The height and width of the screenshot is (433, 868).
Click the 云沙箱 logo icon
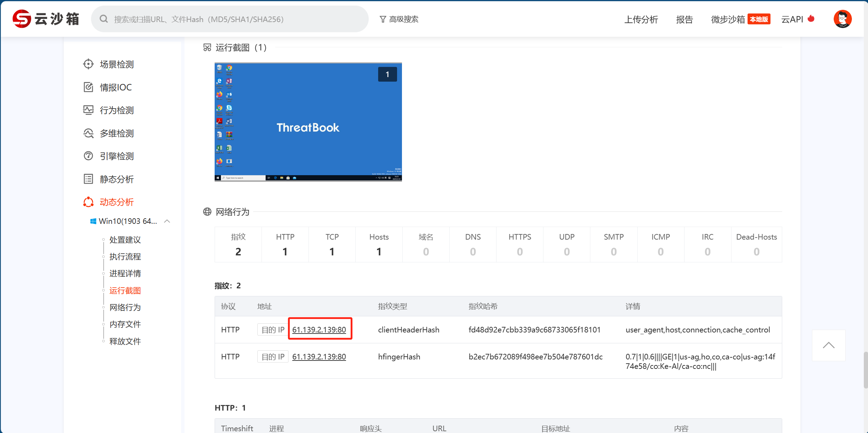pyautogui.click(x=22, y=19)
